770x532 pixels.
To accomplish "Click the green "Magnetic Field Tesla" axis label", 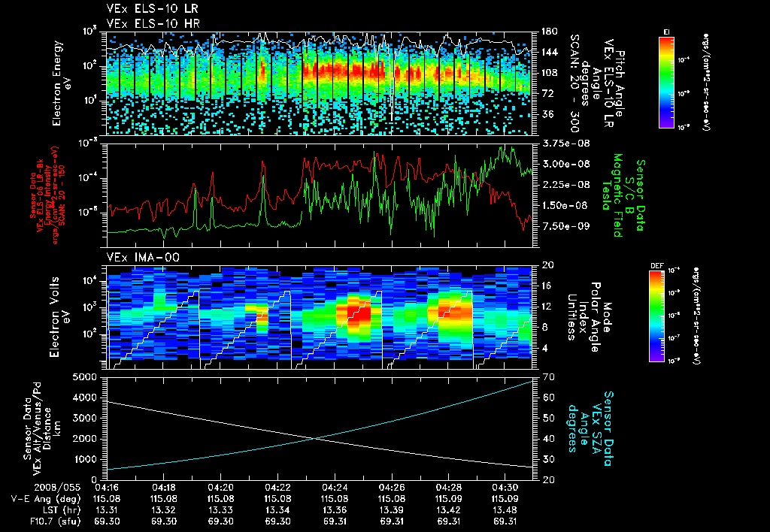I will click(x=612, y=195).
